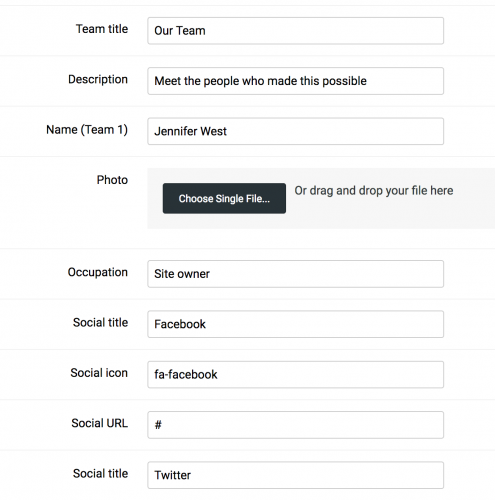Image resolution: width=495 pixels, height=500 pixels.
Task: Click the text 'Jennifer West'
Action: (190, 131)
